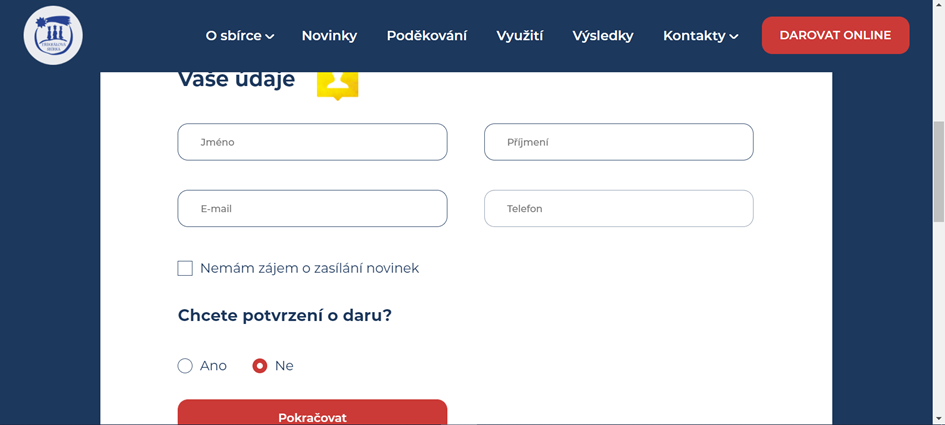Click the scrollbar up arrow
This screenshot has height=425, width=945.
point(938,6)
